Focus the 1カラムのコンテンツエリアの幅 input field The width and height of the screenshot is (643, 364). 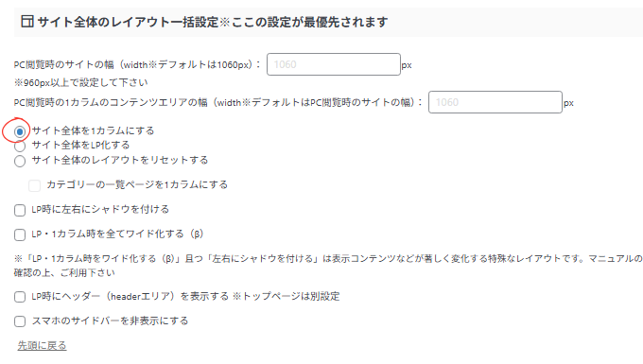pyautogui.click(x=495, y=102)
